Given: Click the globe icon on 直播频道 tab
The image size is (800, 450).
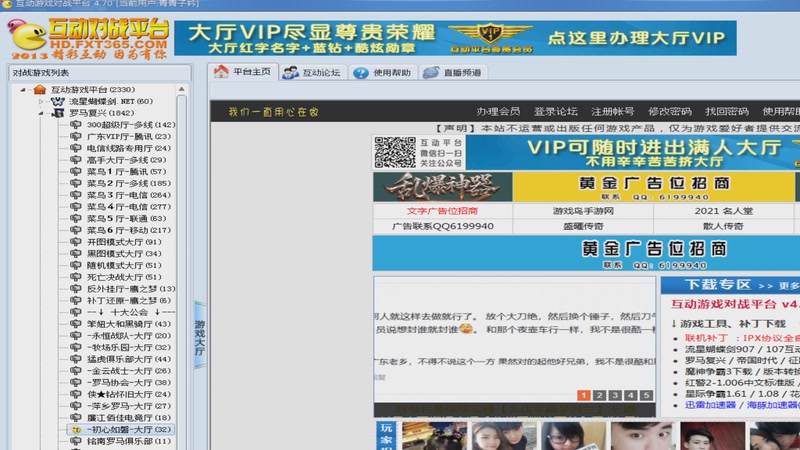Looking at the screenshot, I should tap(431, 72).
